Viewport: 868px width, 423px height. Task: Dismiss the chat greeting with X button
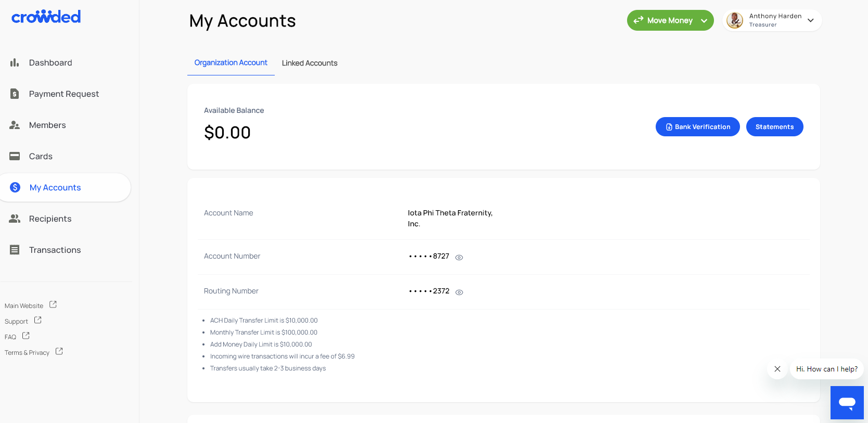point(777,369)
